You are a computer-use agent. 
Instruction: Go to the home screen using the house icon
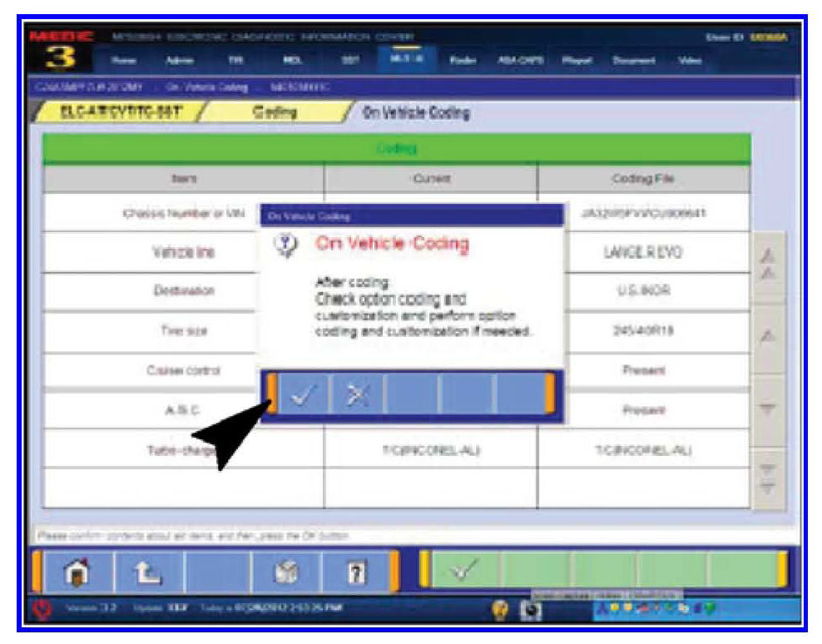[x=77, y=571]
